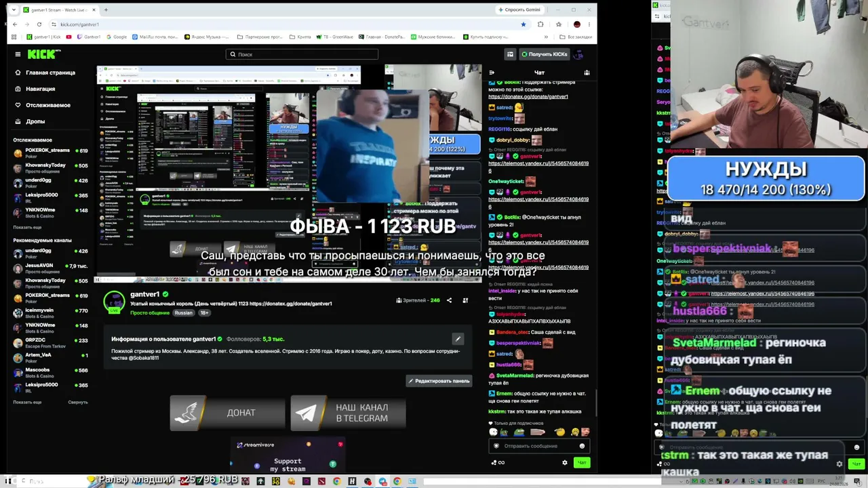Open JesusAVGN channel in recommended list

point(51,267)
